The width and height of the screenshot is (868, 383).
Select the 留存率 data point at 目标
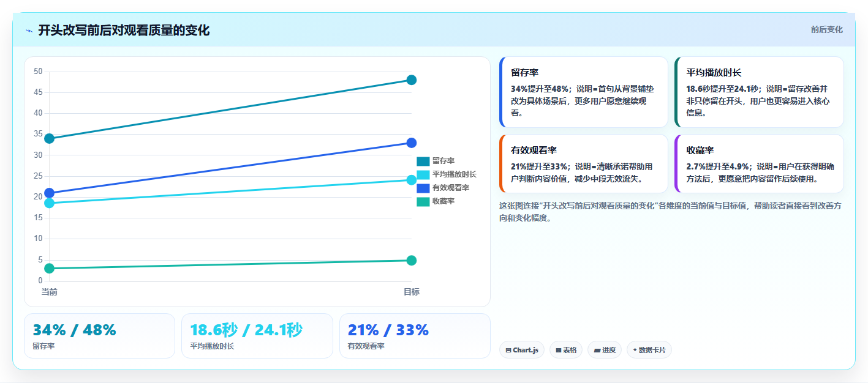coord(412,80)
